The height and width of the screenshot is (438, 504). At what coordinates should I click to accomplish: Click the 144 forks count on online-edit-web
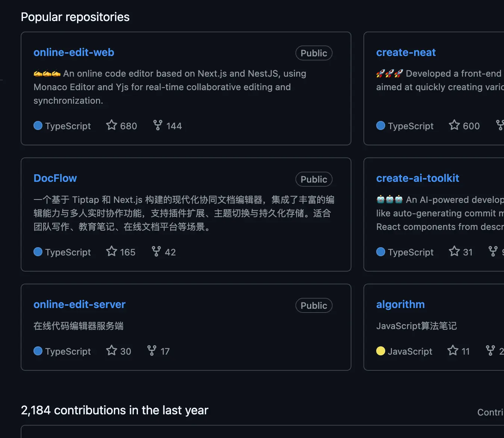coord(174,126)
